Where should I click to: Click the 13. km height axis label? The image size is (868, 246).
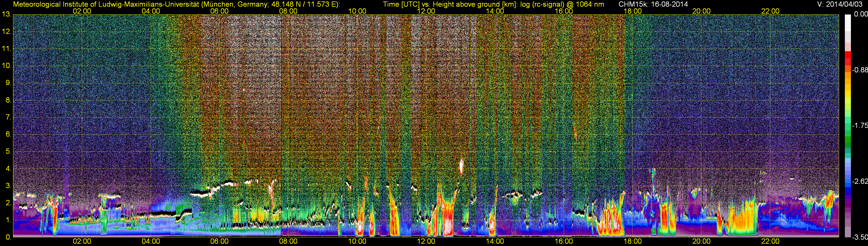click(6, 14)
